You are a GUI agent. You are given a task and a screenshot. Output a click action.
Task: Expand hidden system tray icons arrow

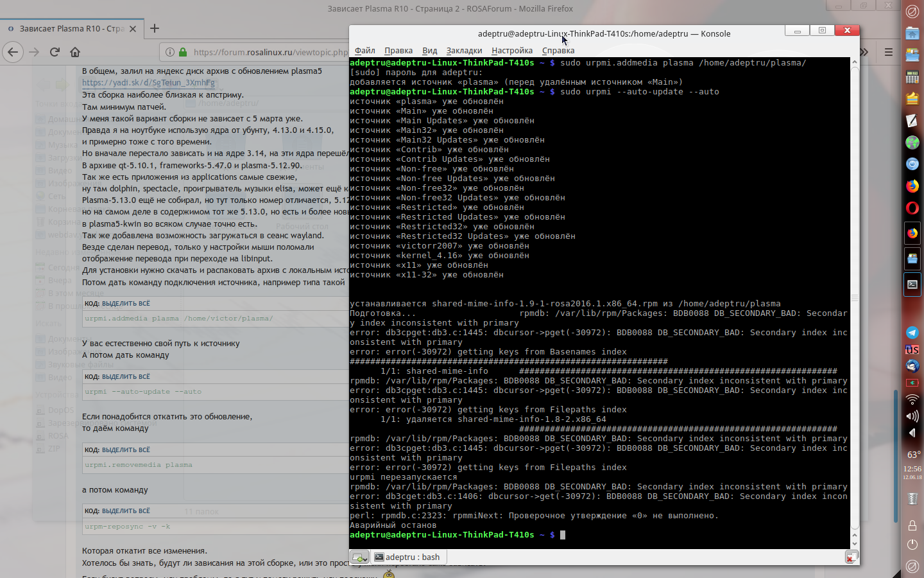912,433
